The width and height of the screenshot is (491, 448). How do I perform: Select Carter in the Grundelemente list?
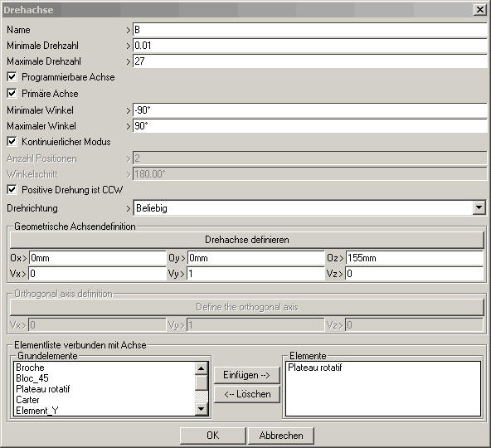(x=27, y=400)
